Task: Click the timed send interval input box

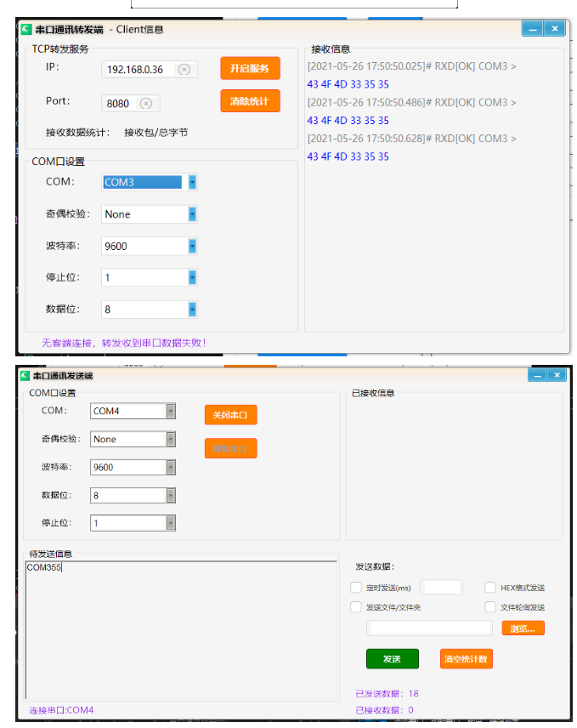Action: (x=441, y=588)
